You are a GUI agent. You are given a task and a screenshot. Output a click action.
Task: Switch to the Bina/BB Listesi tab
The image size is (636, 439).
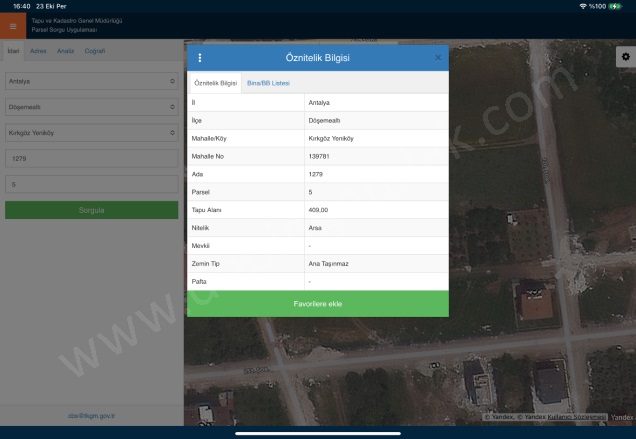[x=268, y=83]
